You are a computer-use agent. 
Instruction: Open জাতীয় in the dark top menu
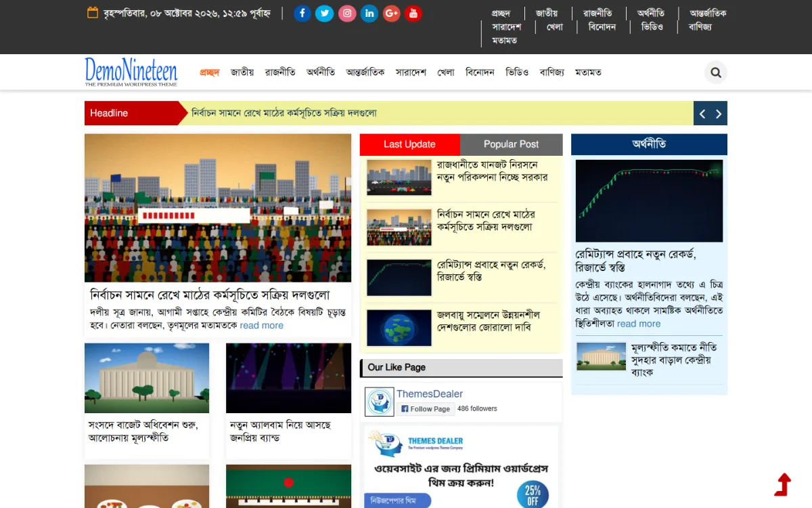pos(547,14)
